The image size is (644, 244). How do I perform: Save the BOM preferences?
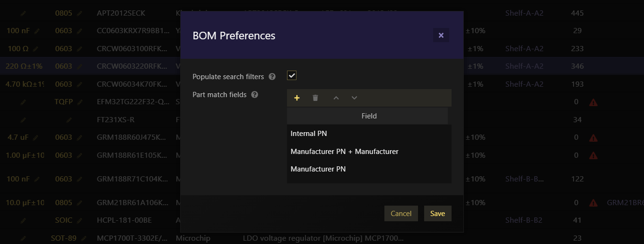438,214
